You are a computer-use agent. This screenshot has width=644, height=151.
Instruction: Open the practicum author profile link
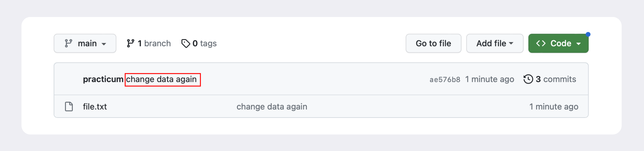click(103, 79)
